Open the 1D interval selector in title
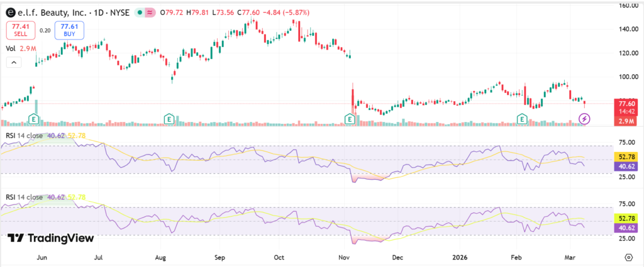Screen dimensions: 644x267 point(96,12)
